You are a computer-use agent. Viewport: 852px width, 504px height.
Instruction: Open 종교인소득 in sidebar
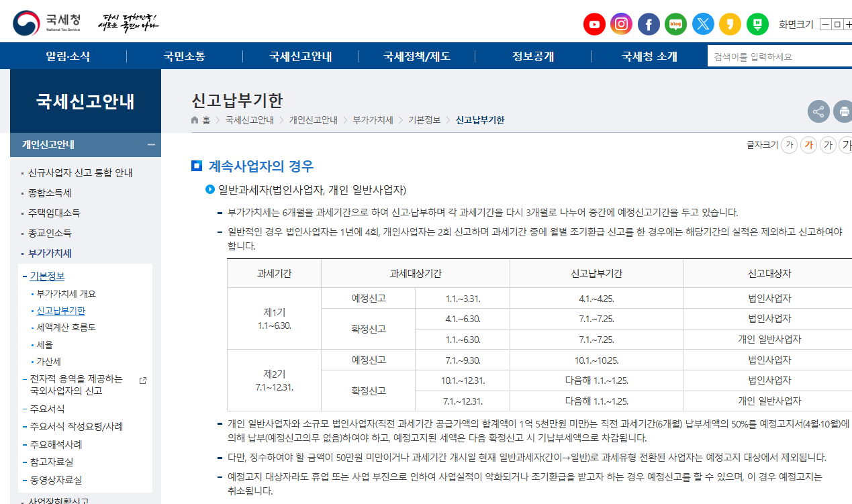pos(50,234)
